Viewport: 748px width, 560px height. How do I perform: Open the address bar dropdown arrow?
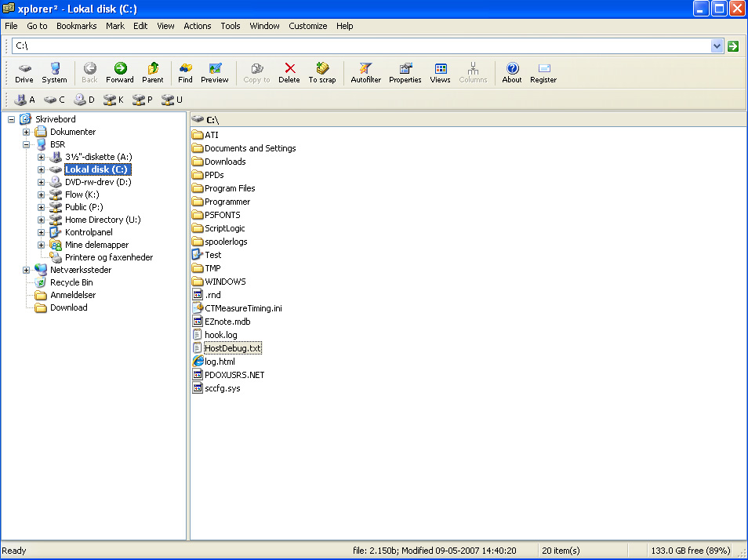pos(717,46)
